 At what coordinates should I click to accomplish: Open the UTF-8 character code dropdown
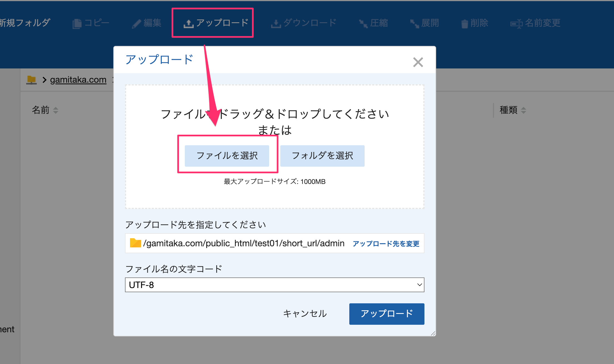click(x=274, y=285)
